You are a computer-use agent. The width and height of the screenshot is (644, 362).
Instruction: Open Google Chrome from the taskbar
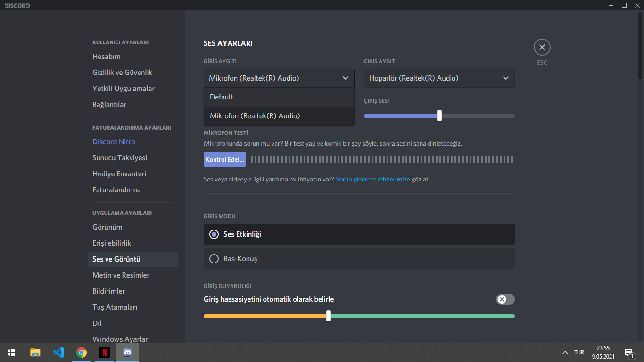[82, 352]
